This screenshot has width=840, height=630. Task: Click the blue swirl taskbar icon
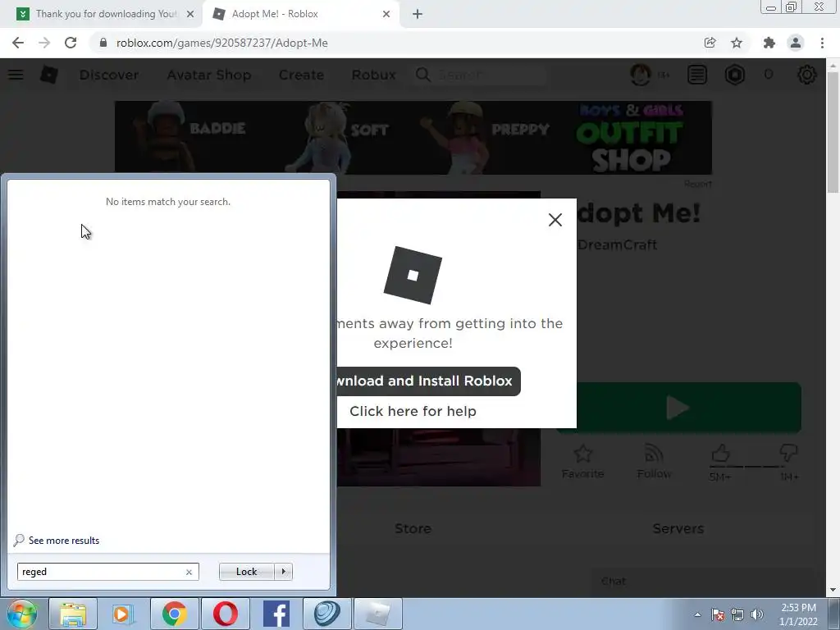coord(327,614)
